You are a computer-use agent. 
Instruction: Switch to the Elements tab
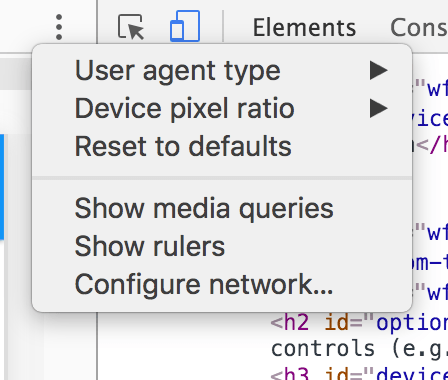[x=304, y=27]
